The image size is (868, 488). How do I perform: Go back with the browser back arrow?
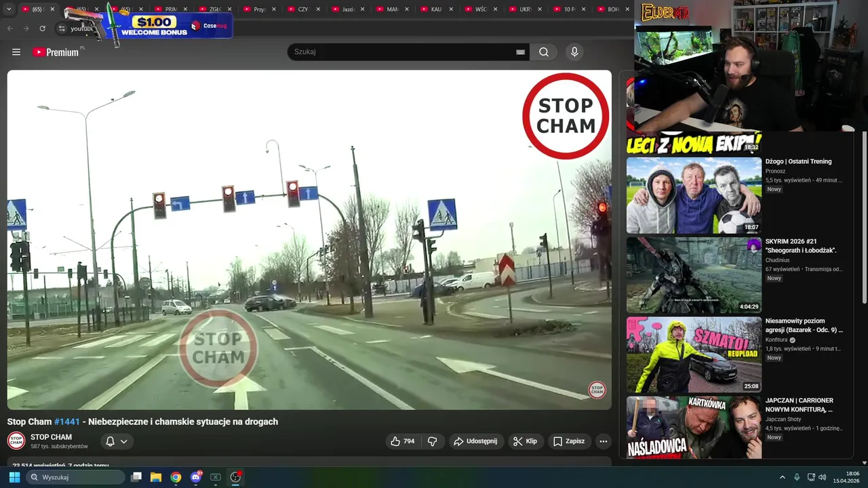tap(9, 28)
